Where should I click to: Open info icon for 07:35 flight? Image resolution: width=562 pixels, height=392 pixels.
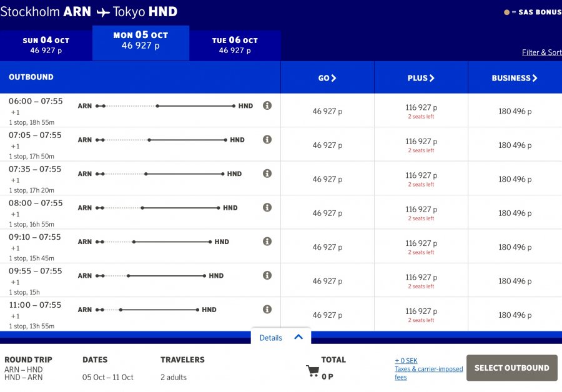[267, 174]
